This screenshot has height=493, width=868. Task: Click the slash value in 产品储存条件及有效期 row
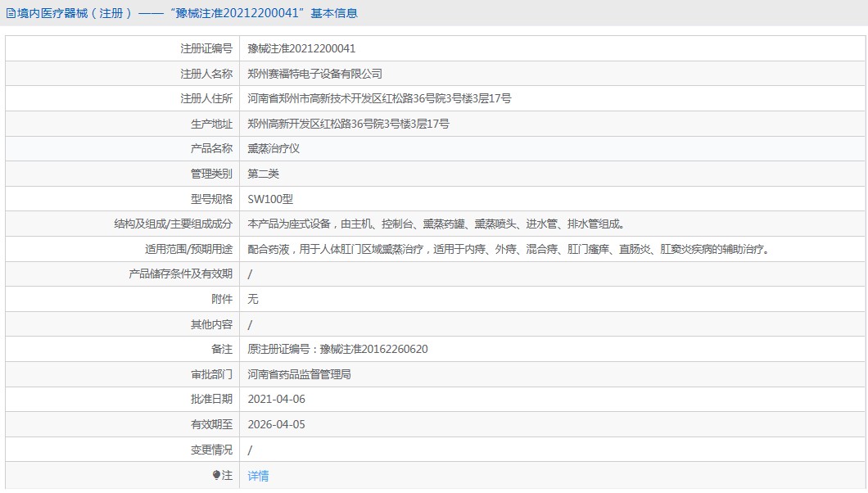pos(250,274)
